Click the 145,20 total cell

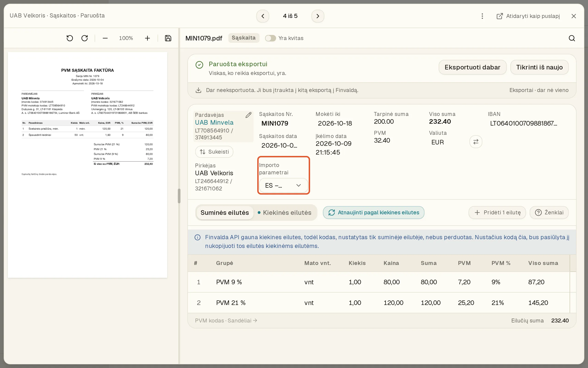pos(538,303)
